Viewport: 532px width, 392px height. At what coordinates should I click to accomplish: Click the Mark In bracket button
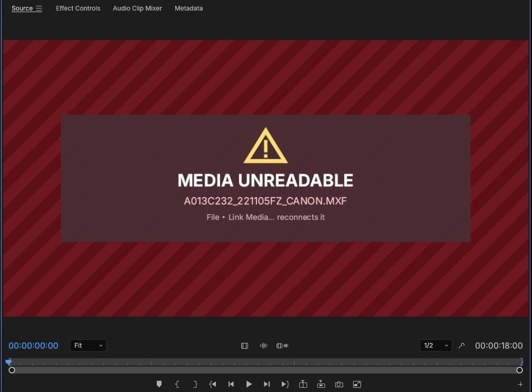tap(177, 384)
